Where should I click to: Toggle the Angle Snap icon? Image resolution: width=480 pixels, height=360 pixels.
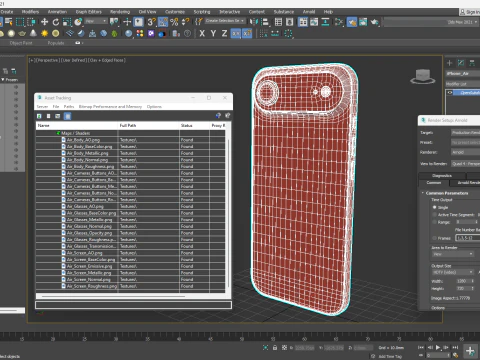pyautogui.click(x=163, y=22)
